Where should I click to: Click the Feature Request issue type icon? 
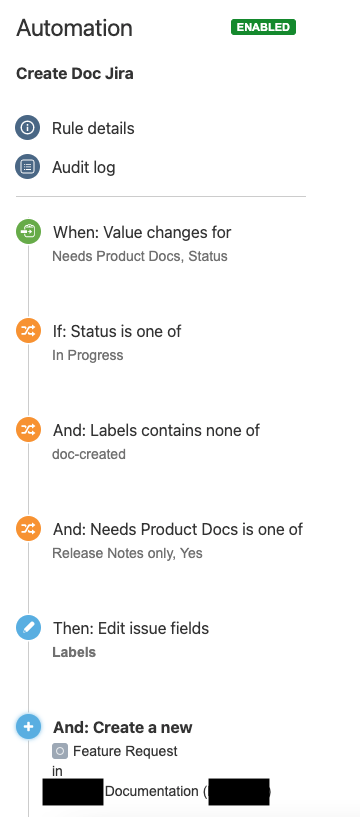pos(60,751)
